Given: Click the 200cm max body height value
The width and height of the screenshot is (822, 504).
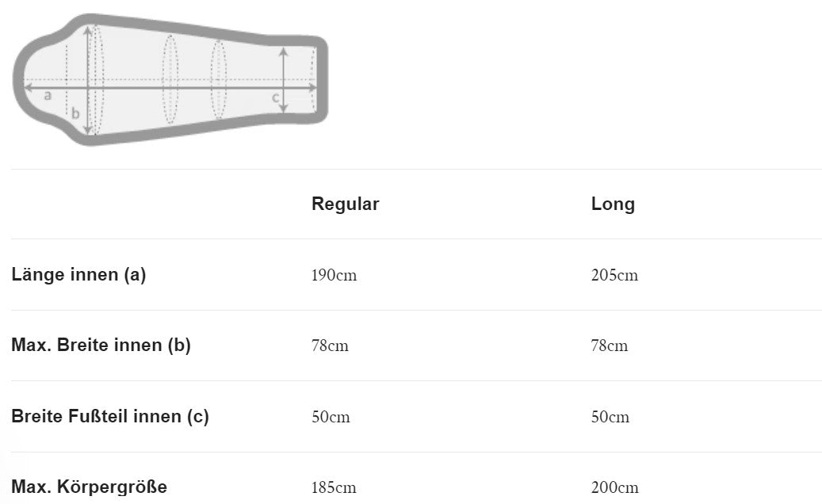Looking at the screenshot, I should pyautogui.click(x=614, y=487).
